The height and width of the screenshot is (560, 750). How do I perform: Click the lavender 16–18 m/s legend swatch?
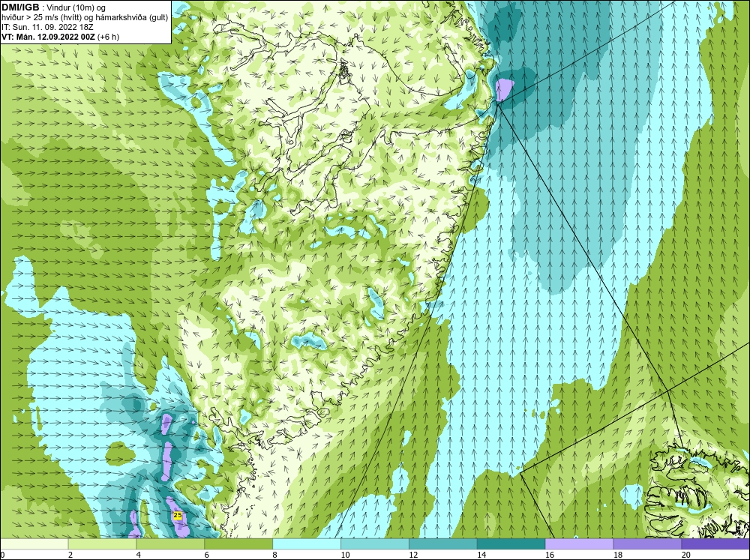pyautogui.click(x=579, y=544)
